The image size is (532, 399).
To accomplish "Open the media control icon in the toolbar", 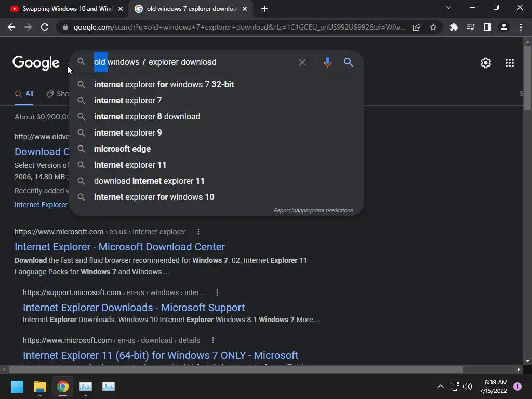I will (470, 27).
